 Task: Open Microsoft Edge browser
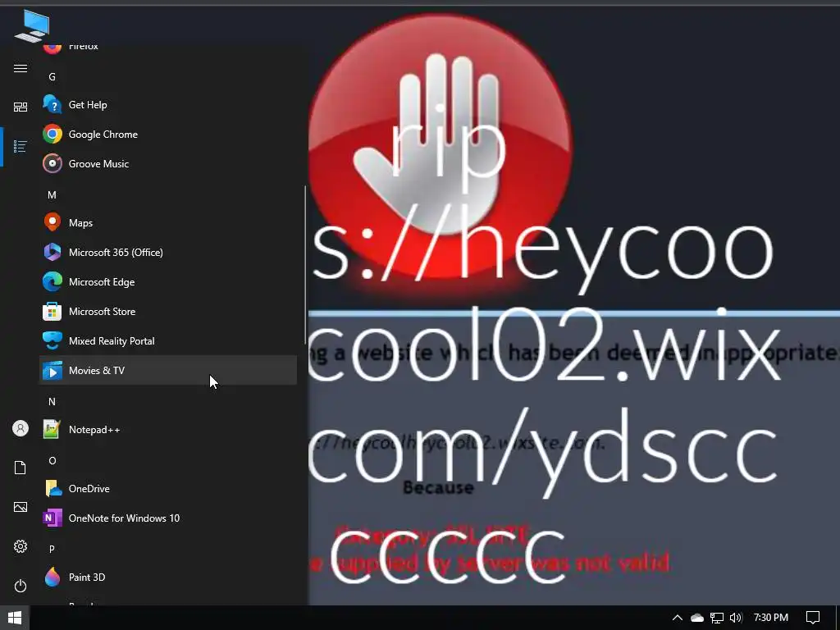pos(167,282)
